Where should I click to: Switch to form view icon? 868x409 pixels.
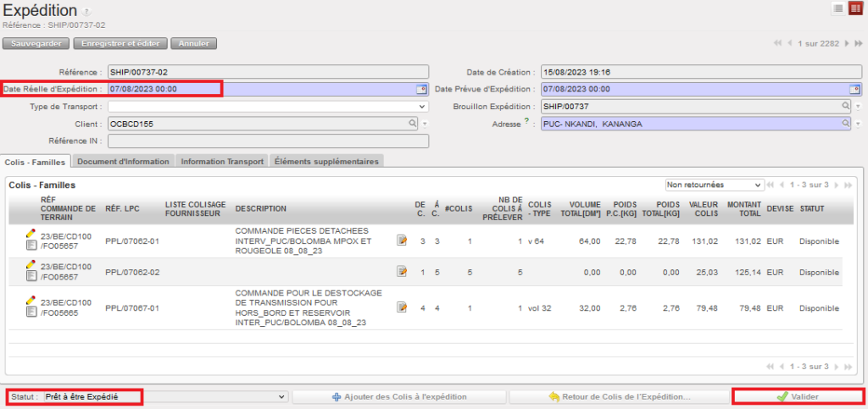[x=854, y=8]
